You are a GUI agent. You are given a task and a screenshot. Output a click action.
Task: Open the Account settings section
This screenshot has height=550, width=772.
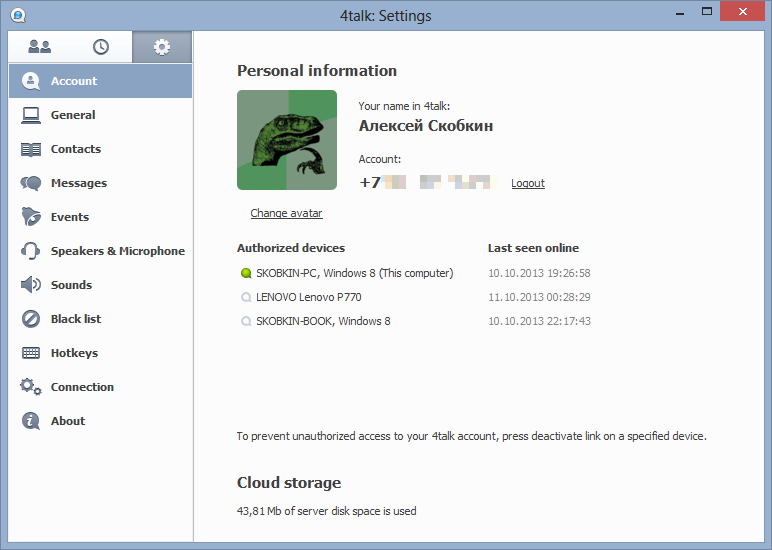[74, 81]
